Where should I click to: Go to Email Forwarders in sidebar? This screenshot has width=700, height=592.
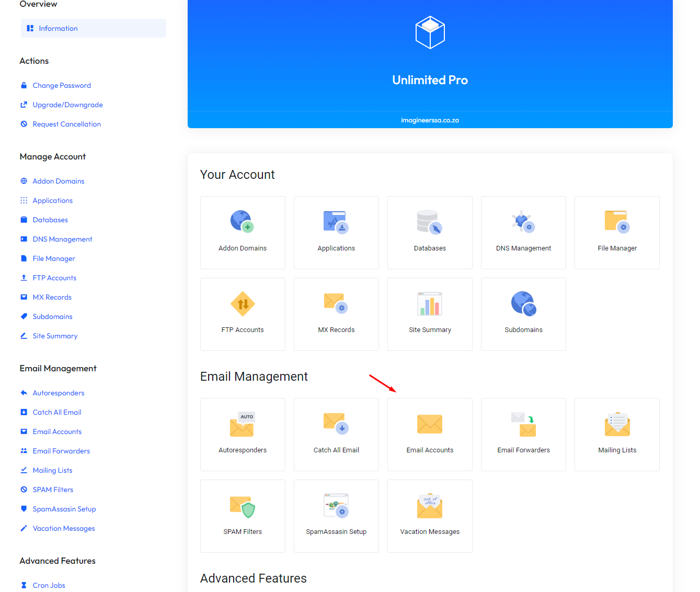coord(61,451)
